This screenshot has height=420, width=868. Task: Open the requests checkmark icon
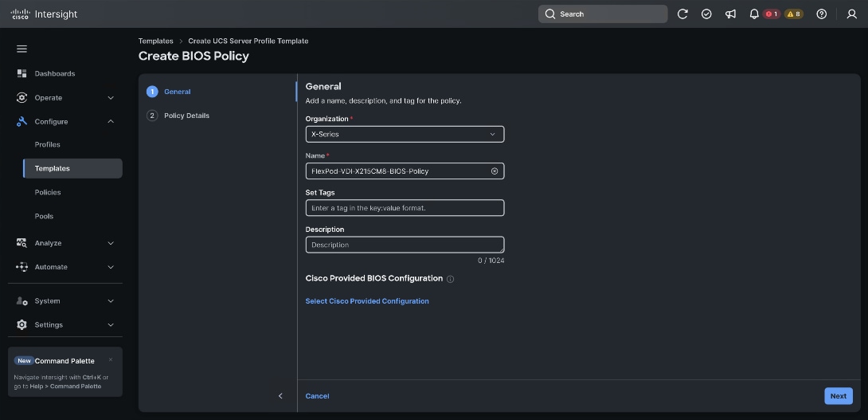click(706, 14)
